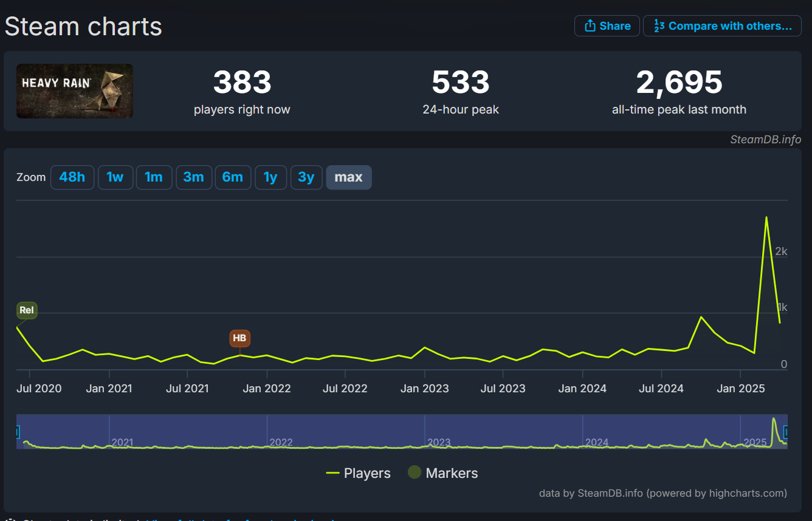Click the 1k y-axis label
Viewport: 812px width, 521px height.
coord(782,307)
